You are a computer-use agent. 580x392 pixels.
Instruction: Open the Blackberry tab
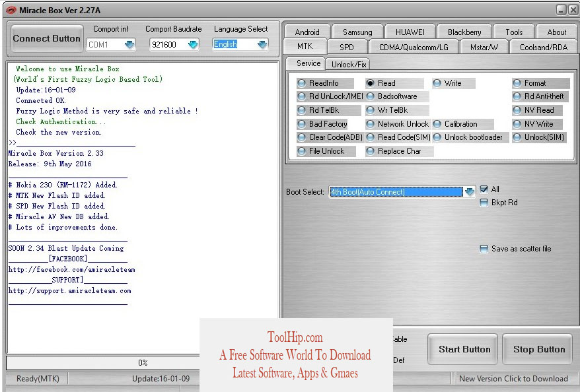point(464,32)
